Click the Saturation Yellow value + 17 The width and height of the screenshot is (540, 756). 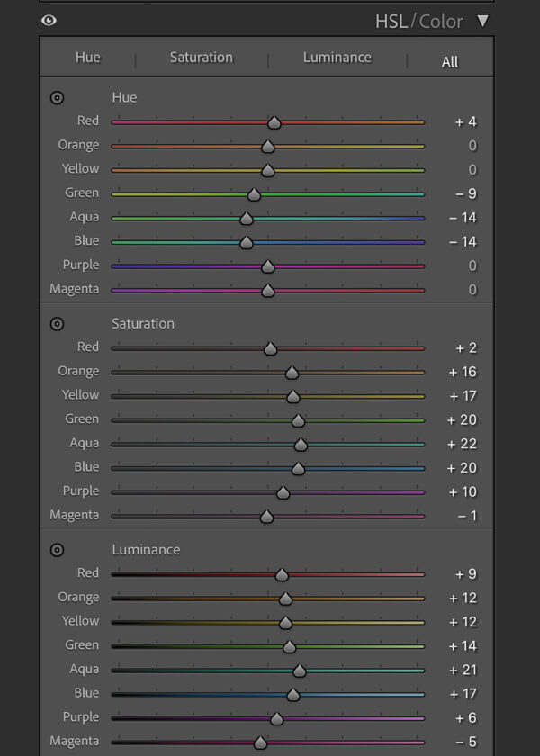click(463, 396)
